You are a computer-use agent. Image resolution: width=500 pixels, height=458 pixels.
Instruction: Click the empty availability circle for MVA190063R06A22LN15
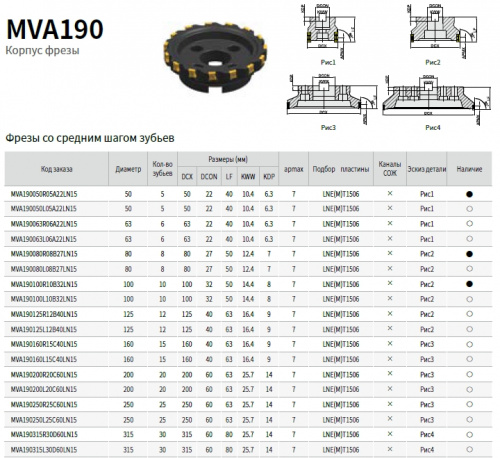[x=469, y=223]
